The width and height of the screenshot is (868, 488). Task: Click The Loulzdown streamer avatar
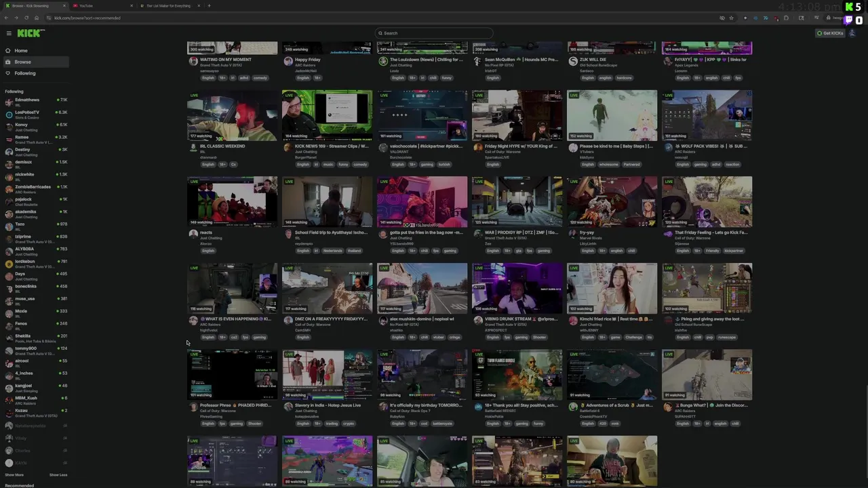tap(383, 61)
